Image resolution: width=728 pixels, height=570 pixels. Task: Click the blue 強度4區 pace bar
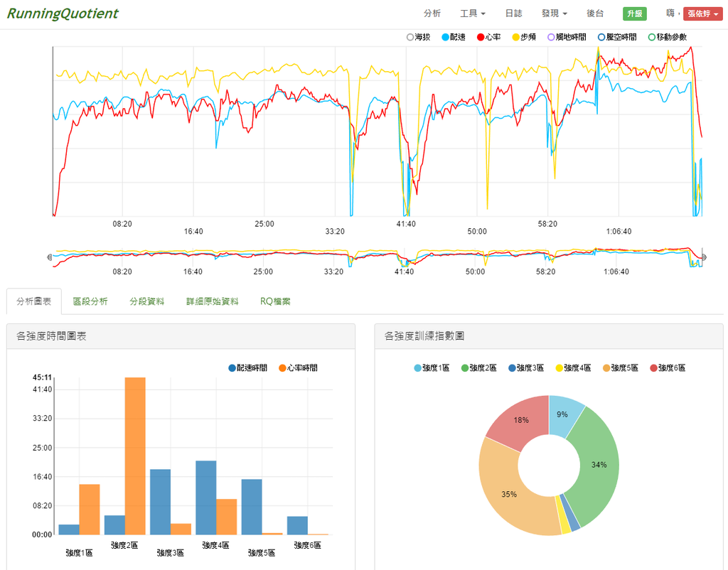[x=205, y=498]
